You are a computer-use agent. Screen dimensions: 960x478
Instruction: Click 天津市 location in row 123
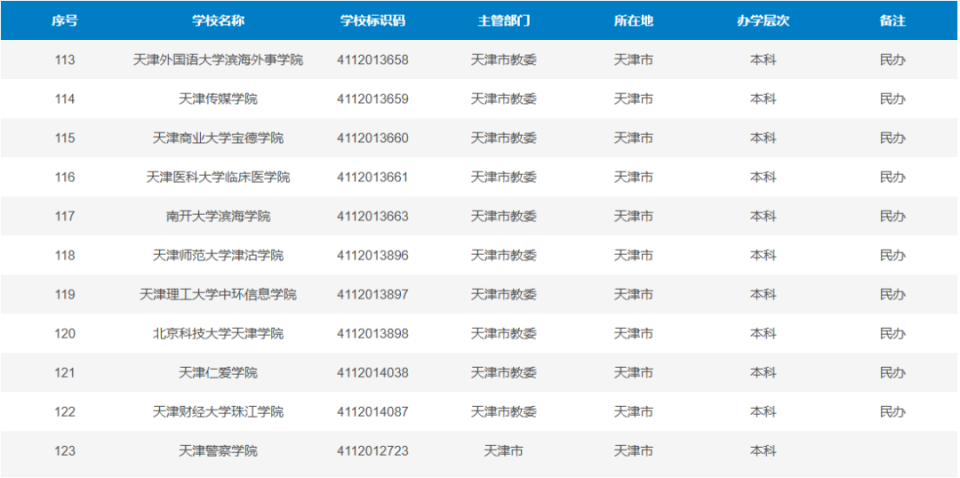pos(634,452)
